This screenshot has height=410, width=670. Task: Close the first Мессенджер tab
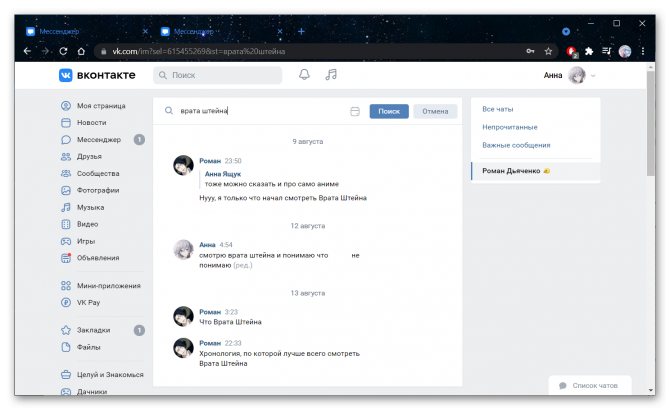145,31
